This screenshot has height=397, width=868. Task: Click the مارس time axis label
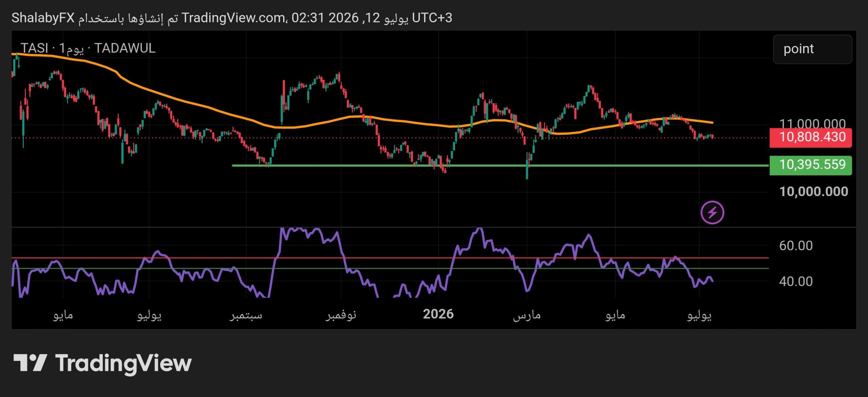[527, 315]
